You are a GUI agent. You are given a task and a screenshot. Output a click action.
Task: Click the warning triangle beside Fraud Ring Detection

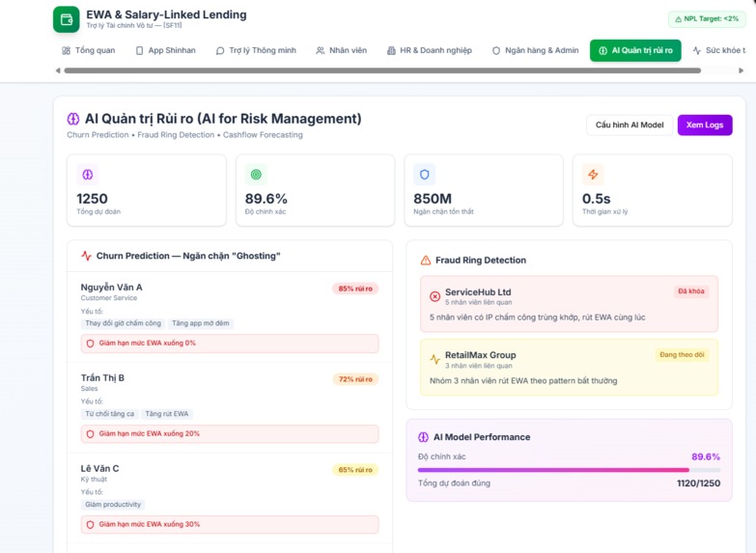click(426, 261)
